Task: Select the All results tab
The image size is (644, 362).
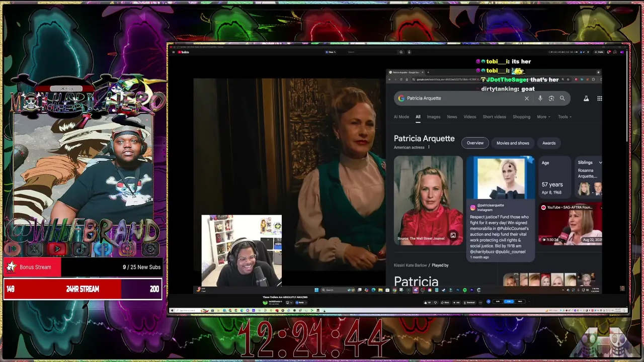Action: click(418, 117)
